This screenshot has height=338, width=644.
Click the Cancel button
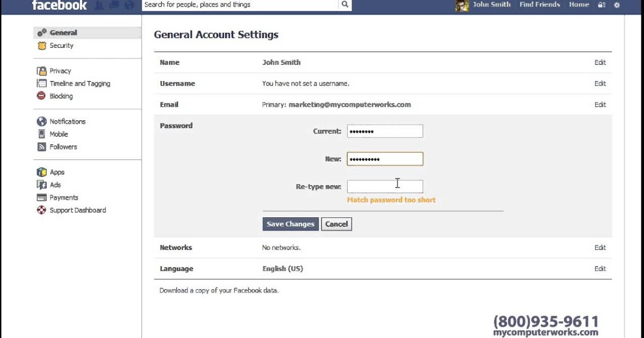(336, 224)
